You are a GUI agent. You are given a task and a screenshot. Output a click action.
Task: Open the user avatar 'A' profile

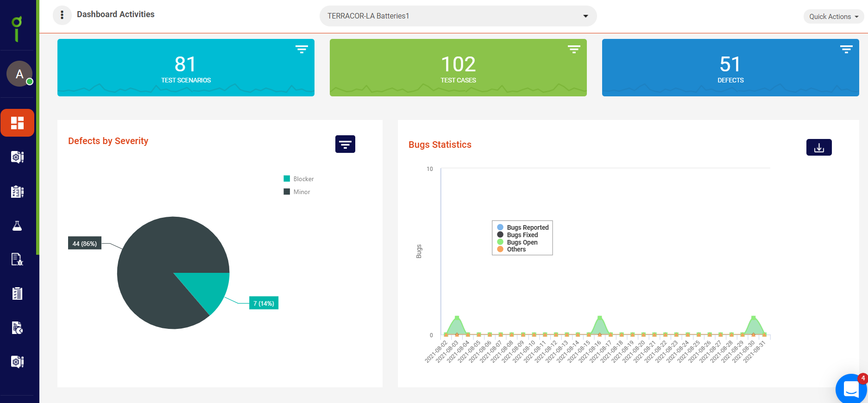click(19, 74)
